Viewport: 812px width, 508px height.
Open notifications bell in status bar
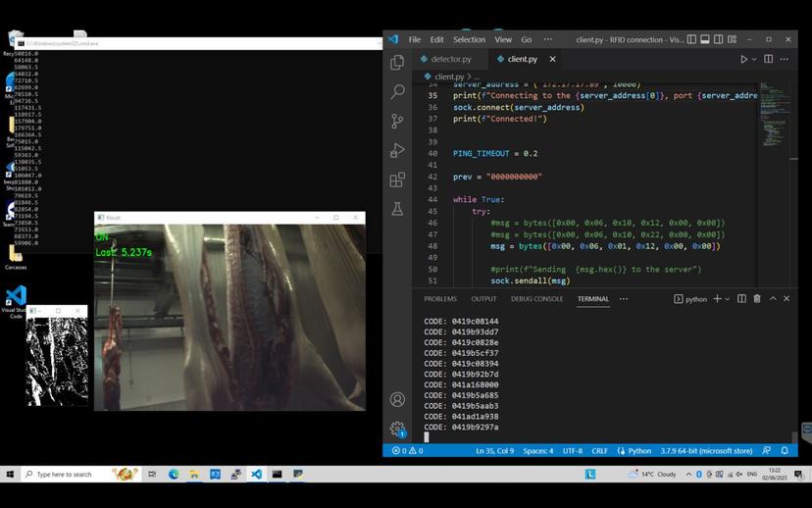pyautogui.click(x=785, y=450)
